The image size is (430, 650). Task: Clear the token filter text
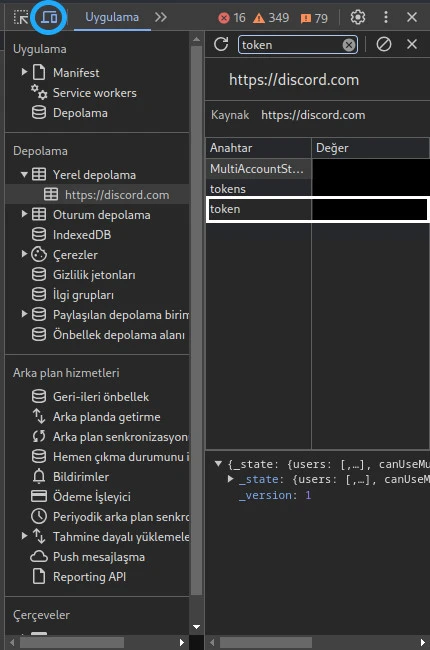click(349, 45)
